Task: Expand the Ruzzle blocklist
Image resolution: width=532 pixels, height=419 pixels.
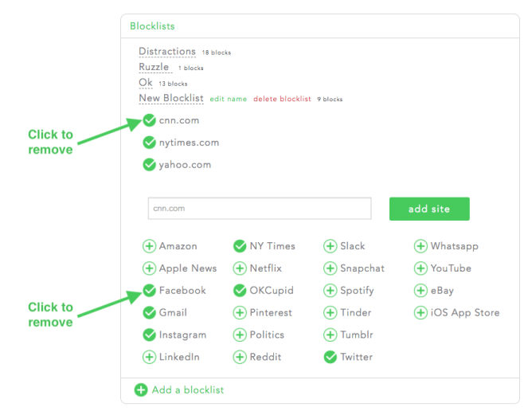Action: (154, 68)
